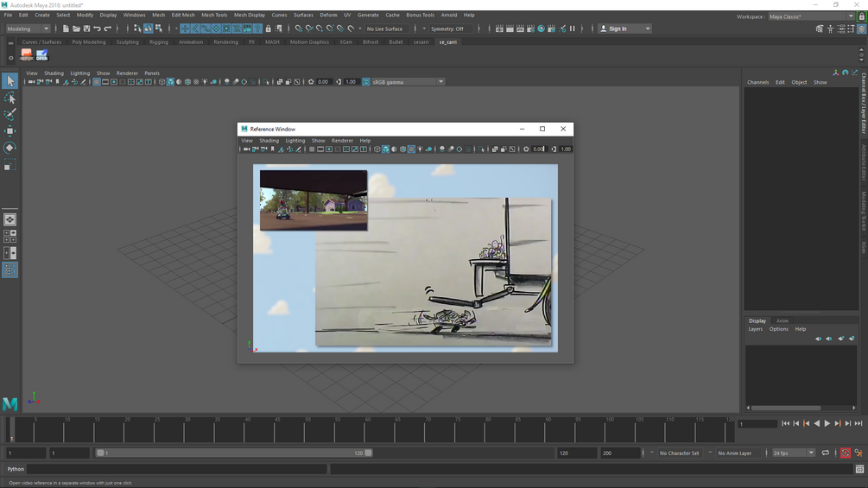Pick the Move tool in the toolbox
868x488 pixels.
coord(10,131)
